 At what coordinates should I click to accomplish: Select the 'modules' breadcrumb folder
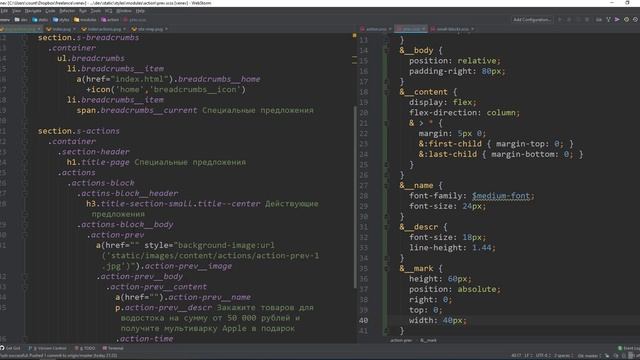click(x=85, y=20)
